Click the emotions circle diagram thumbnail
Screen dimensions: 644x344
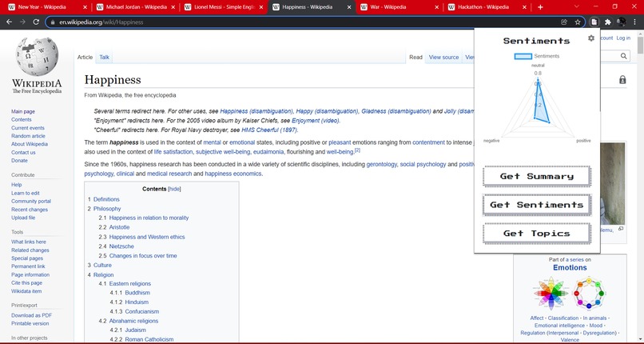click(590, 294)
